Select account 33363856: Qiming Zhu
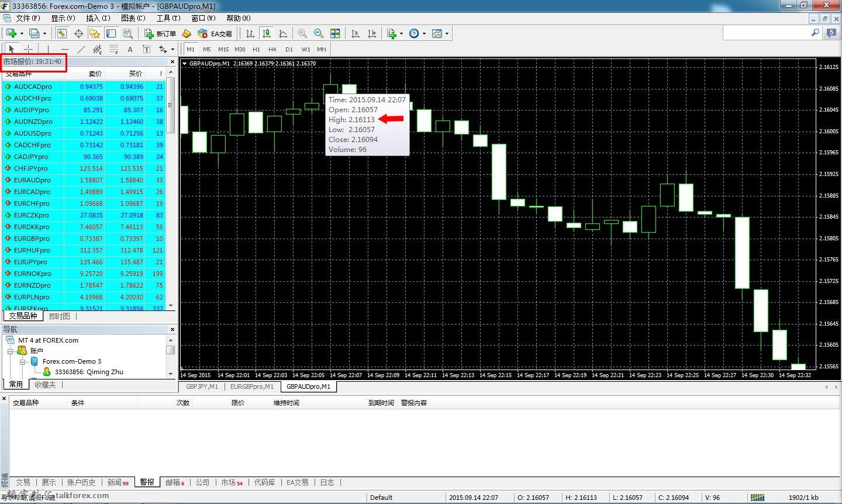This screenshot has height=504, width=842. tap(89, 372)
